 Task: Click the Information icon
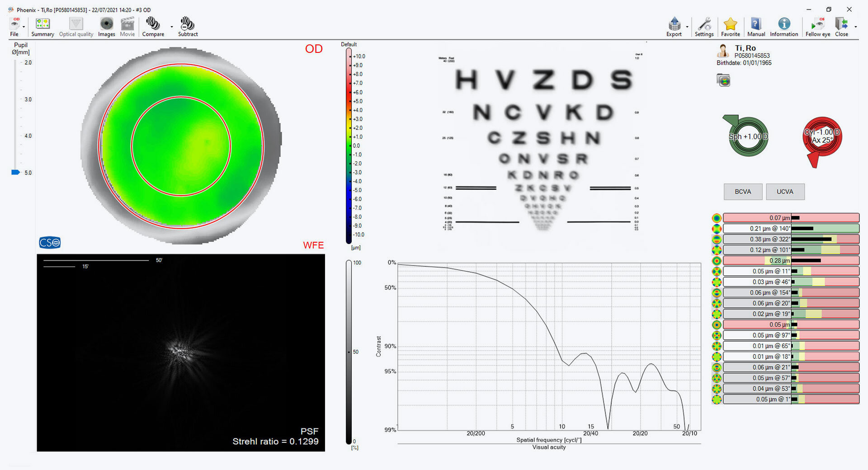click(x=784, y=27)
